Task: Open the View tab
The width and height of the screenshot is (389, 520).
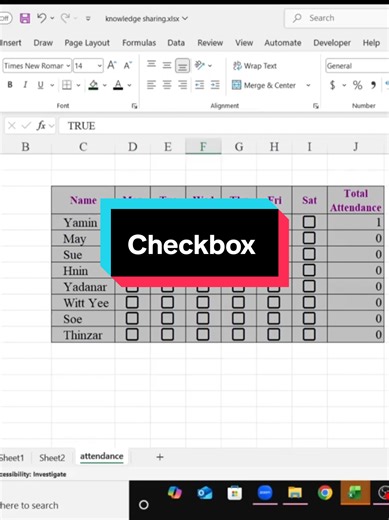Action: pyautogui.click(x=244, y=43)
